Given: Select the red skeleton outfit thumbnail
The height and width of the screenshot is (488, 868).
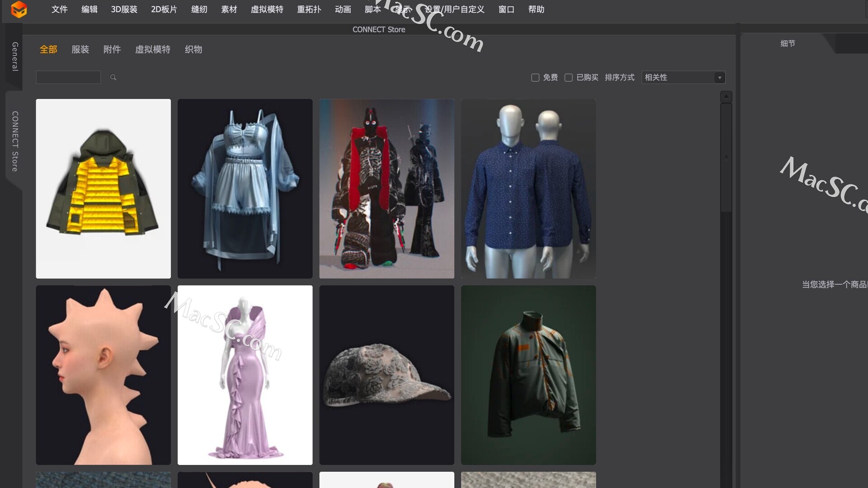Looking at the screenshot, I should point(387,188).
